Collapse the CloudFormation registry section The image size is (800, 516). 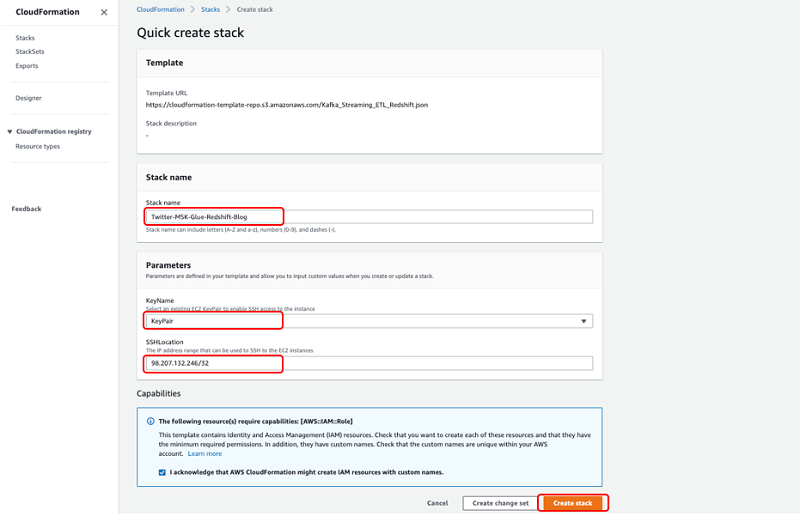(x=10, y=132)
